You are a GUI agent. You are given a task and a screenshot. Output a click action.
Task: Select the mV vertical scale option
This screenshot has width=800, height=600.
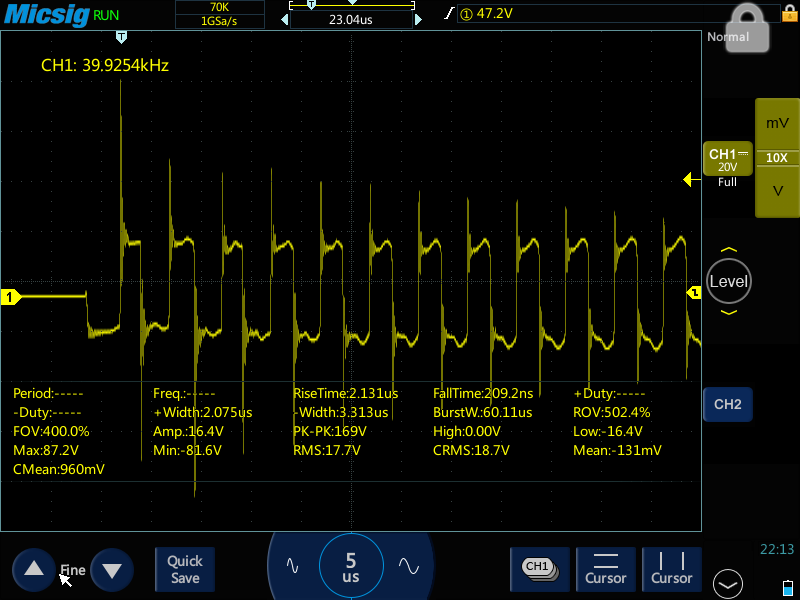point(777,123)
